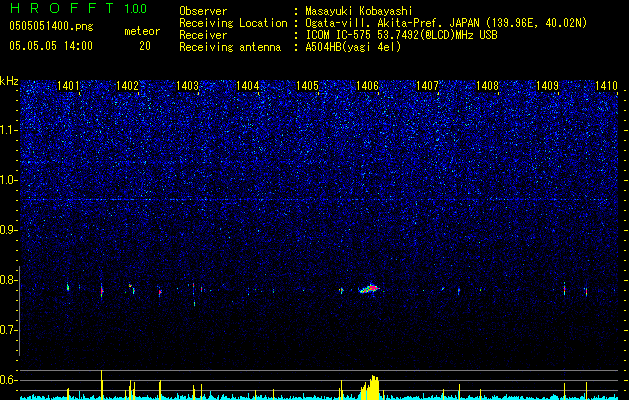Viewport: 629px width, 400px height.
Task: Click the "Receiver" field label
Action: point(203,35)
